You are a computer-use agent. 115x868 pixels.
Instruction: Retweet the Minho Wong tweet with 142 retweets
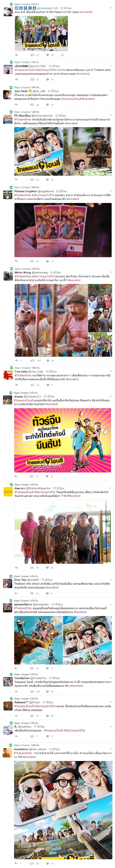32,361
